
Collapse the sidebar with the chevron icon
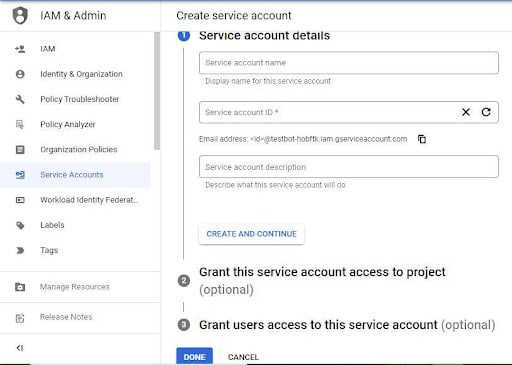[20, 348]
